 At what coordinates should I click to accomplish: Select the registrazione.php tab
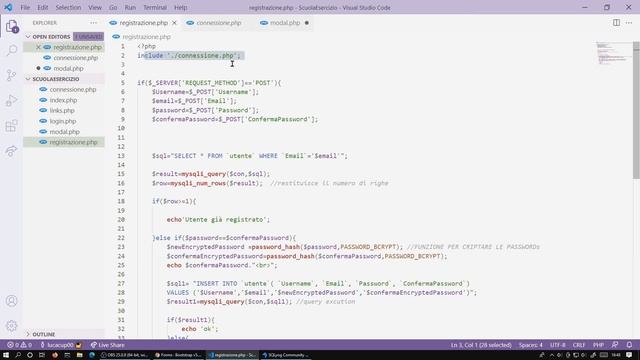point(143,23)
